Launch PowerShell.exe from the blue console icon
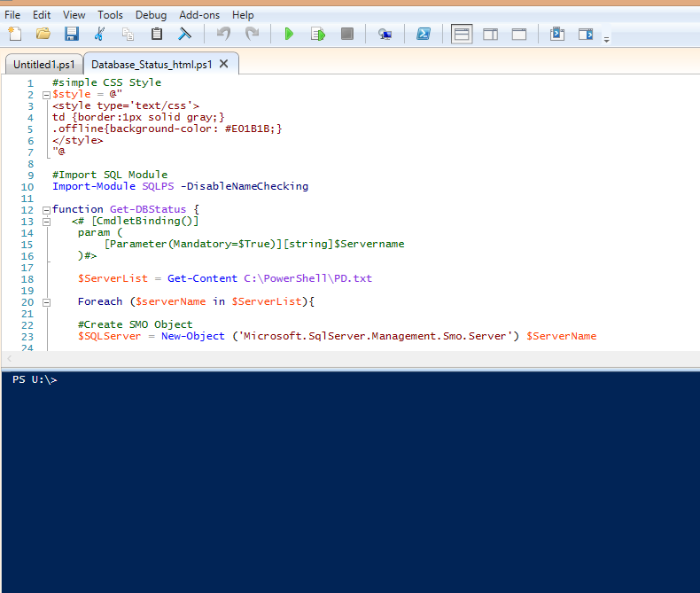Image resolution: width=700 pixels, height=593 pixels. (x=424, y=34)
